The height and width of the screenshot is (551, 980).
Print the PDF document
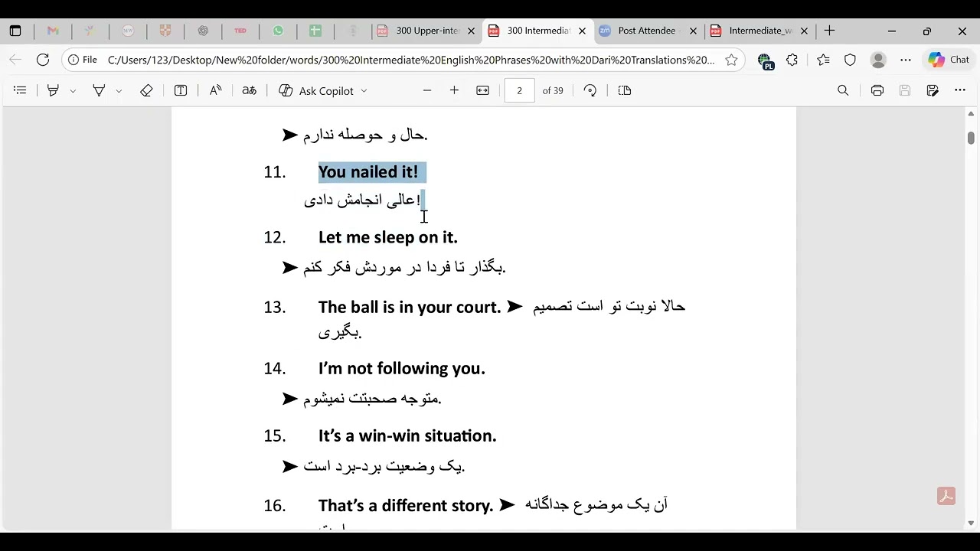pos(877,90)
